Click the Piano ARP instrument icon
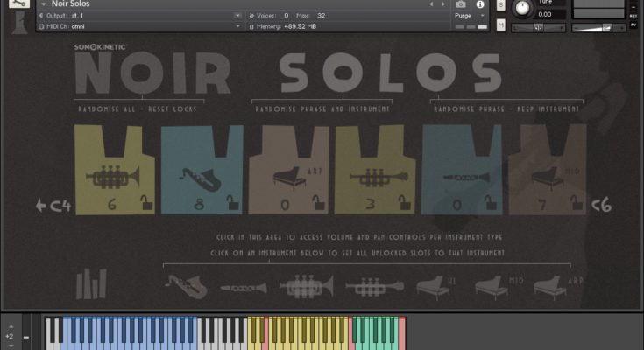This screenshot has height=350, width=644. 549,285
